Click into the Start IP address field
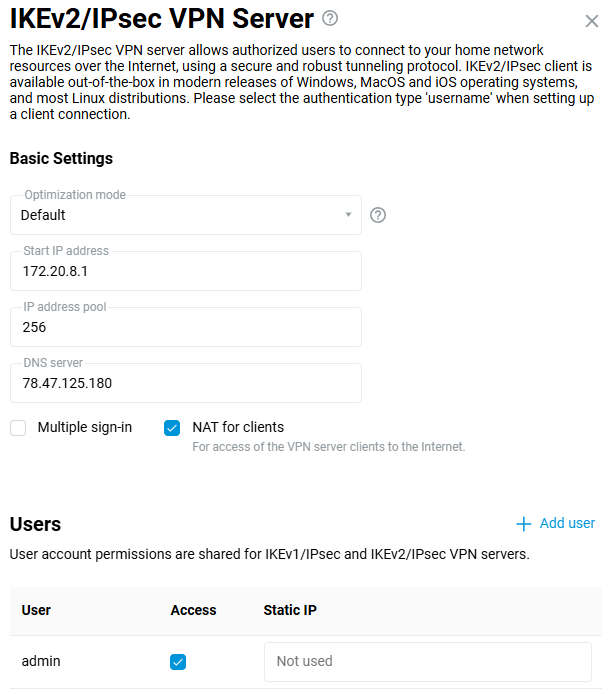This screenshot has width=611, height=694. pyautogui.click(x=185, y=271)
